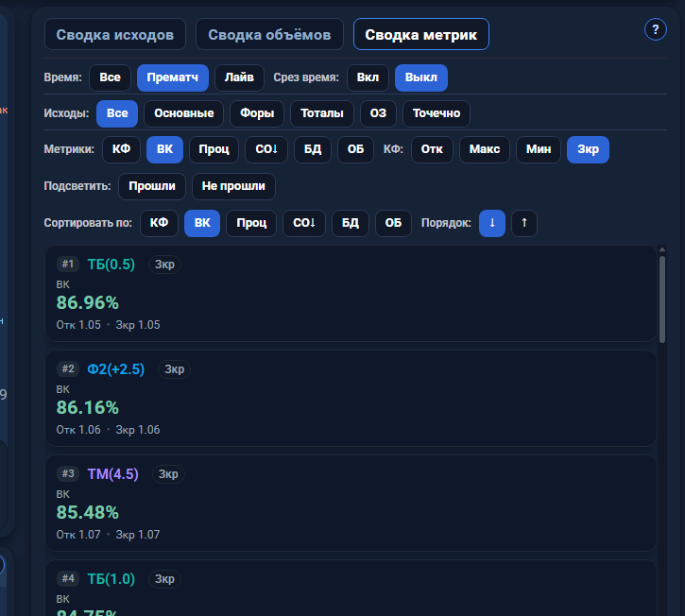
Task: Sort list by БД
Action: click(350, 223)
